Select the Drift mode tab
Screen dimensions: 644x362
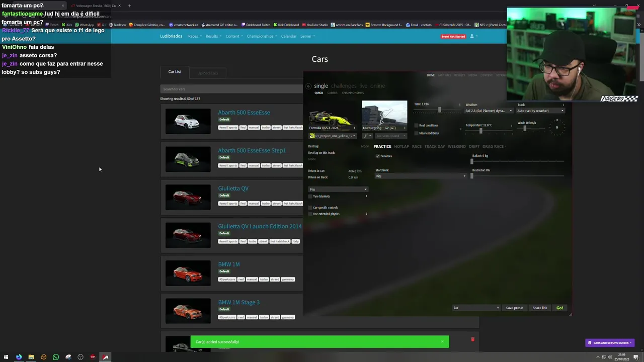(474, 146)
